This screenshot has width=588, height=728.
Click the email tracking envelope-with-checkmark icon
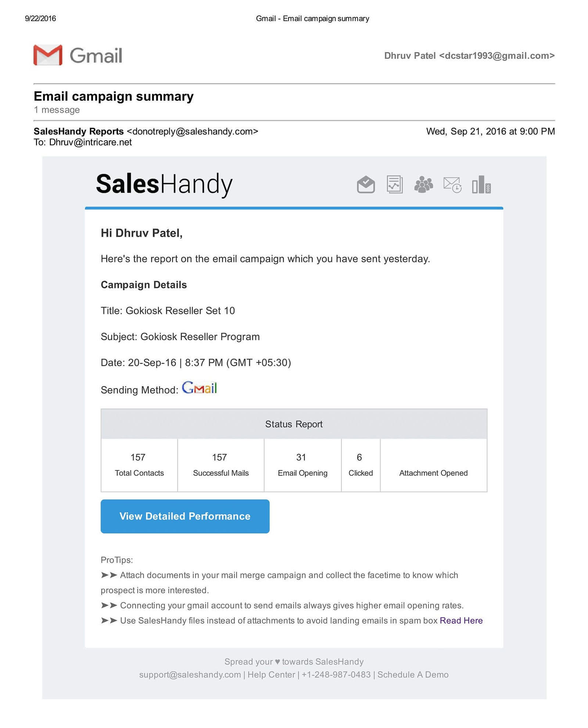pyautogui.click(x=366, y=184)
